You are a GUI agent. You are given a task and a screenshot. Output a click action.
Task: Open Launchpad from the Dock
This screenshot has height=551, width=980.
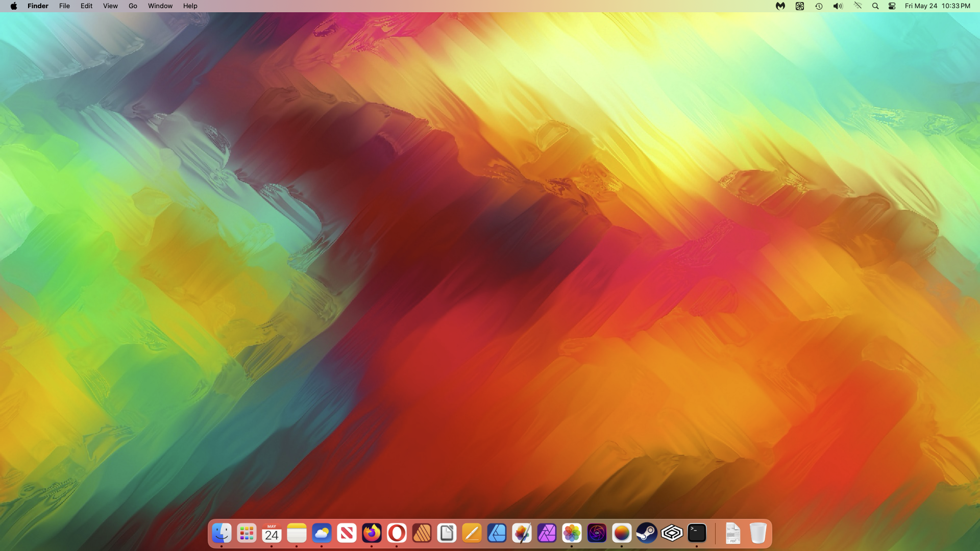click(x=247, y=533)
